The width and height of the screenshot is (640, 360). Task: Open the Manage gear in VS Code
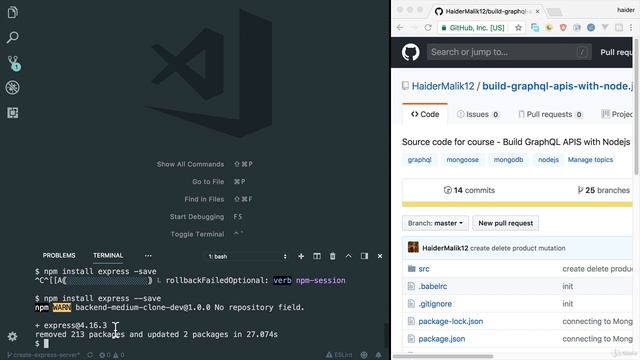(x=13, y=336)
